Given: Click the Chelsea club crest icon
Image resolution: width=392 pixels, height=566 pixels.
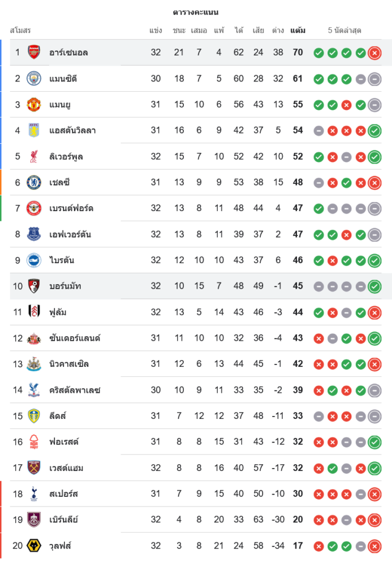Looking at the screenshot, I should (34, 182).
